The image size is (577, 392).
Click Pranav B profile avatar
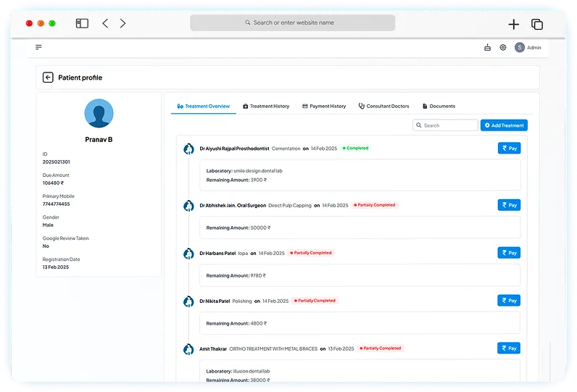99,113
